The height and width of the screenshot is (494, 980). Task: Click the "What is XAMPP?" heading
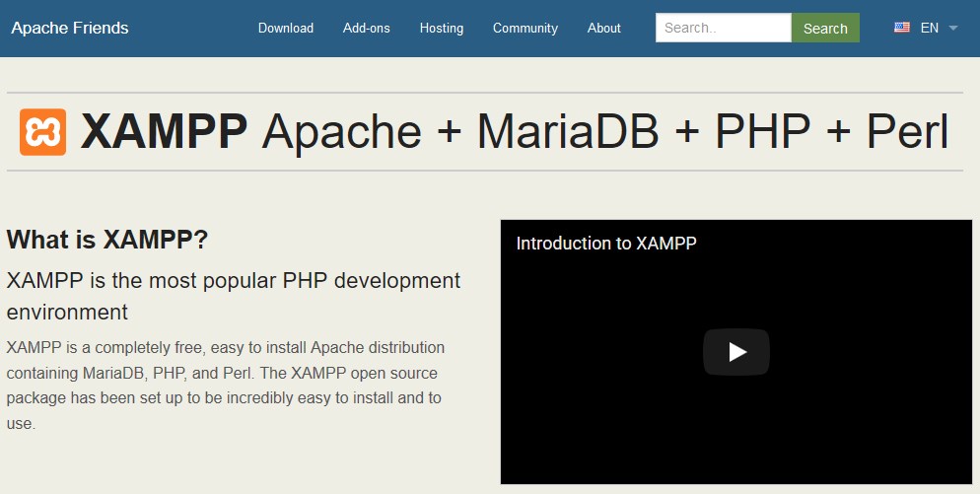pyautogui.click(x=107, y=240)
